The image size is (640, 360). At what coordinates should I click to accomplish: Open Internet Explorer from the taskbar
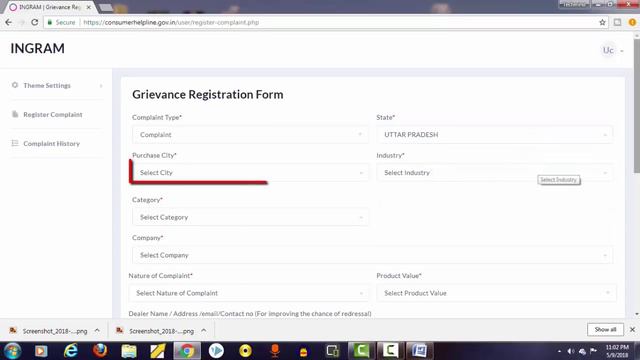71,351
